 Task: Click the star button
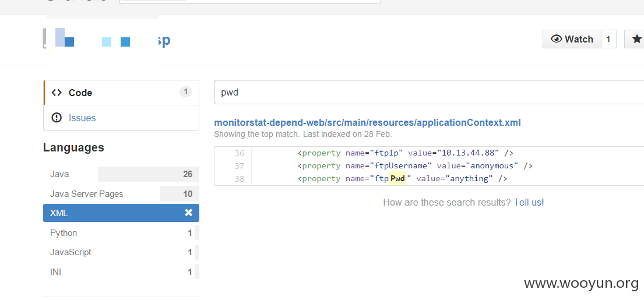(x=634, y=39)
